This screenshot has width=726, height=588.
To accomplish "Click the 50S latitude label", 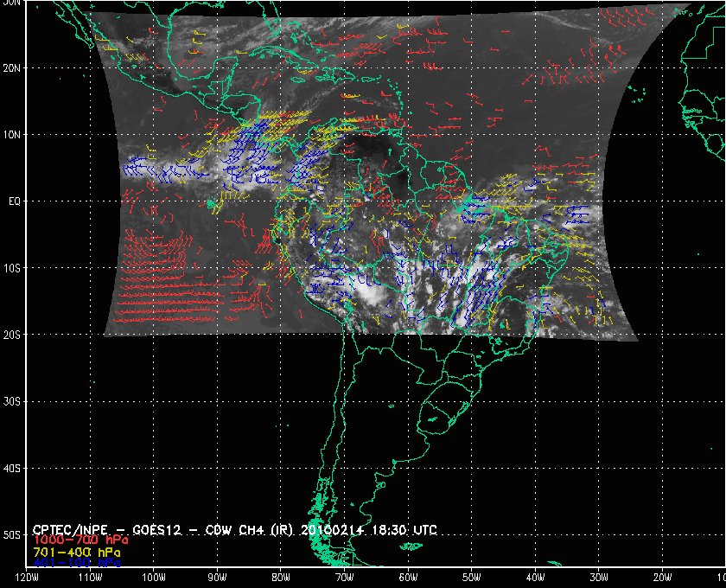I will pyautogui.click(x=12, y=535).
